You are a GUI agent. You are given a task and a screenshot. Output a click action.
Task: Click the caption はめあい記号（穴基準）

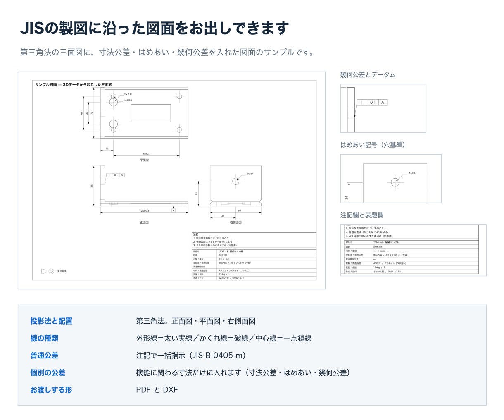[373, 145]
